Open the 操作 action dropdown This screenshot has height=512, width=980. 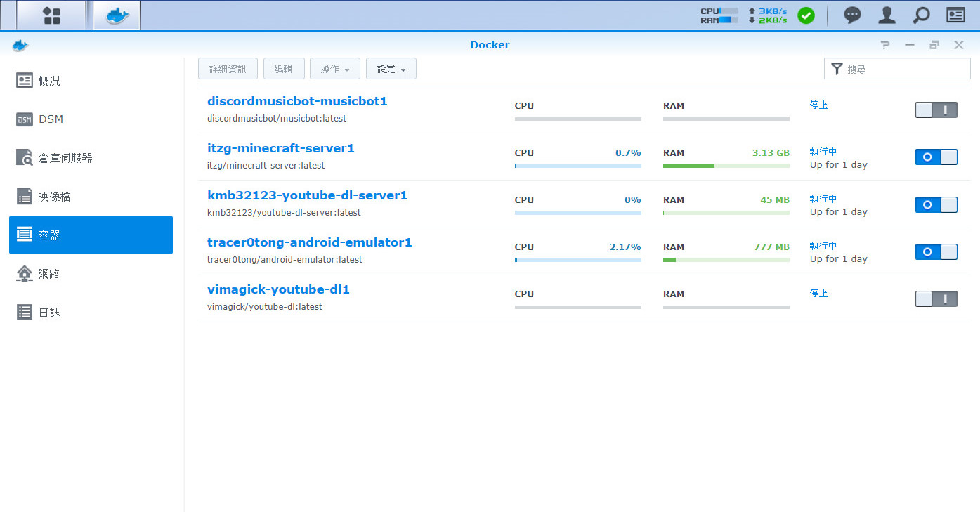tap(335, 69)
